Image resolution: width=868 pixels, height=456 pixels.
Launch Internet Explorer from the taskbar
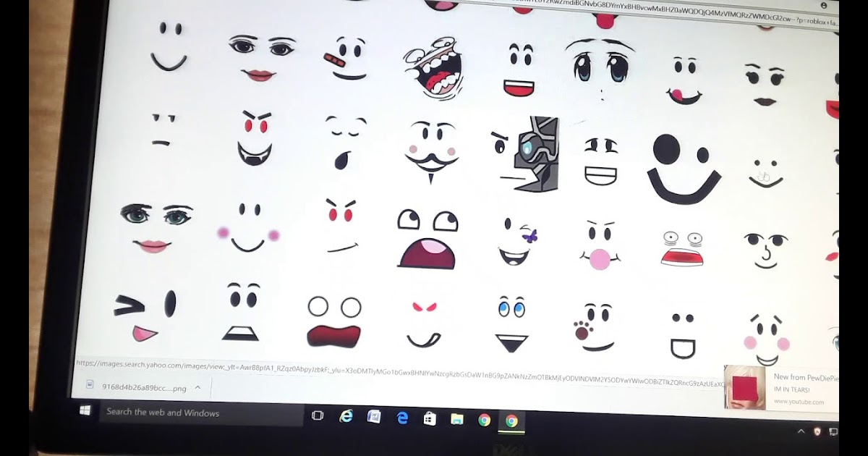pos(346,416)
